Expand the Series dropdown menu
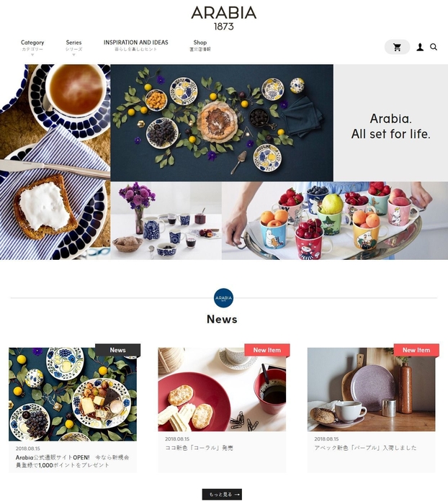Screen dimensions: 448x504 [73, 45]
